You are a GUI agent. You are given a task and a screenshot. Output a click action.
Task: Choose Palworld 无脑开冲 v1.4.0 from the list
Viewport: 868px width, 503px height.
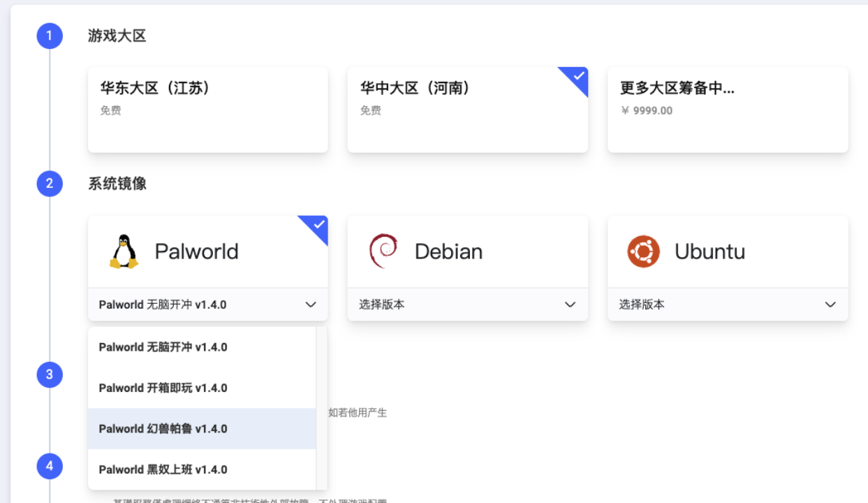click(x=202, y=347)
